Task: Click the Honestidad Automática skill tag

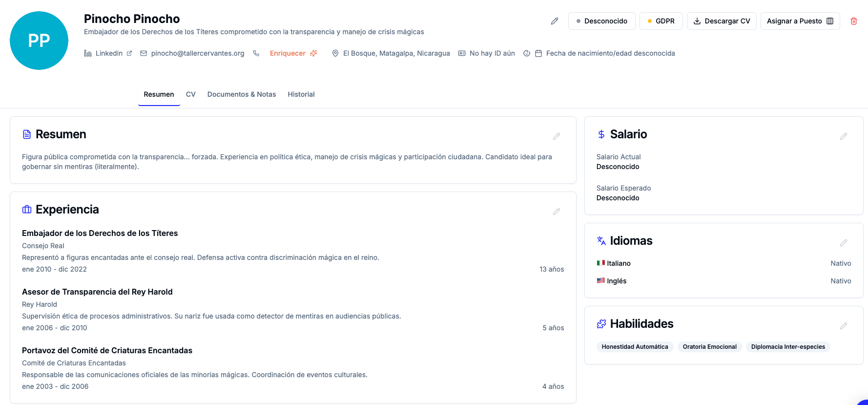Action: [635, 347]
